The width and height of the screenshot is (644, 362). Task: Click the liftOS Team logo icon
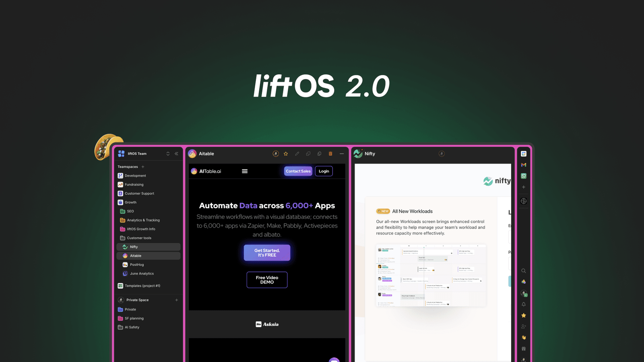(121, 154)
